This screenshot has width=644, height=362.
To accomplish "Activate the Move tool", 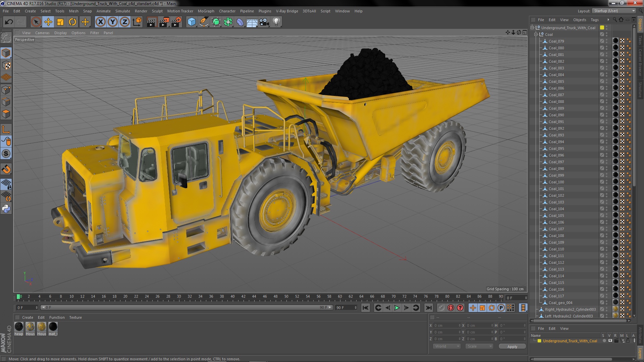I will coord(48,22).
